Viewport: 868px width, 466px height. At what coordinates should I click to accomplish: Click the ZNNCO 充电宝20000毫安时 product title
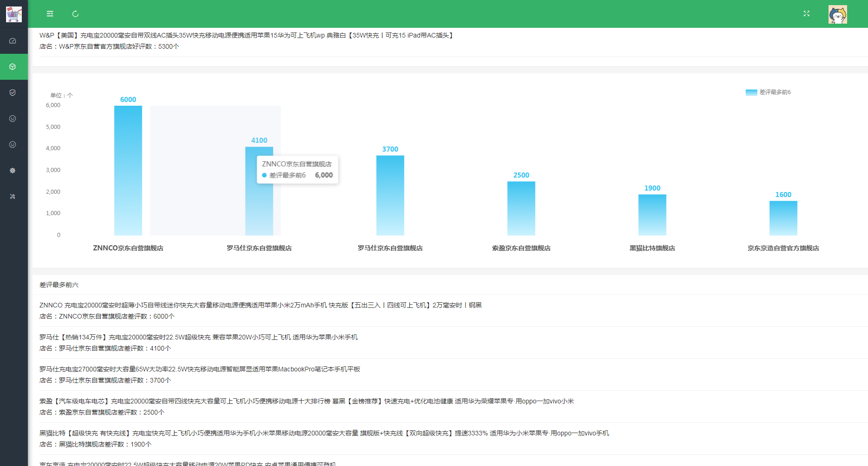(260, 305)
